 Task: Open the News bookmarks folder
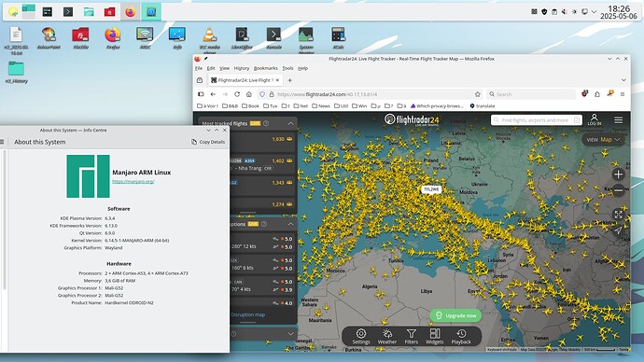coord(321,105)
